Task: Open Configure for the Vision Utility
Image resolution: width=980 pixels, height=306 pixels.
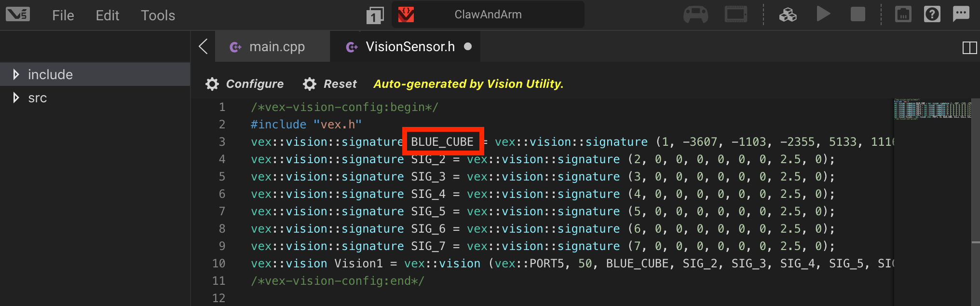Action: tap(245, 83)
